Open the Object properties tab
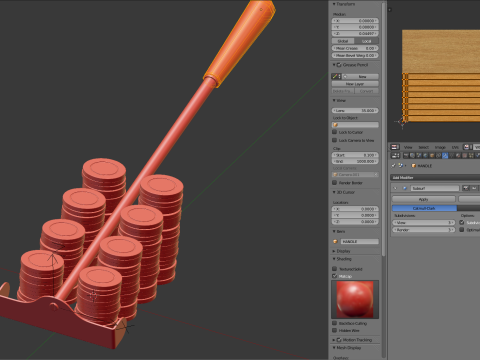Image resolution: width=480 pixels, height=360 pixels. click(432, 156)
